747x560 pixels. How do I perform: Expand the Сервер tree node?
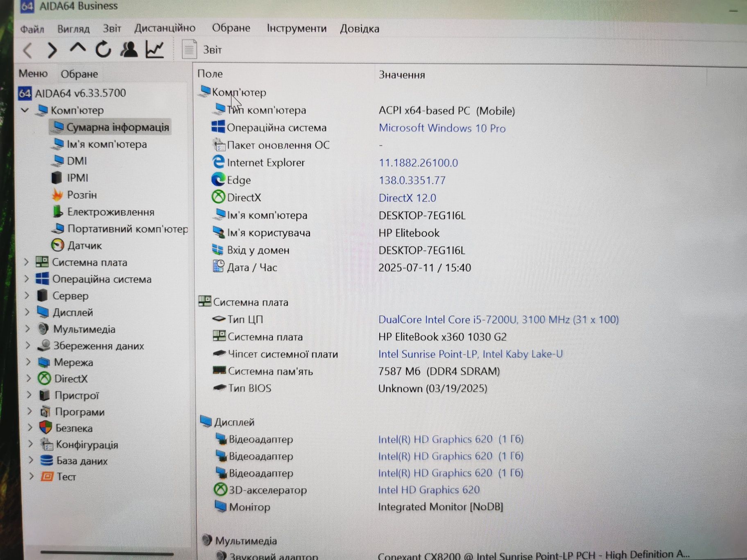click(x=27, y=296)
